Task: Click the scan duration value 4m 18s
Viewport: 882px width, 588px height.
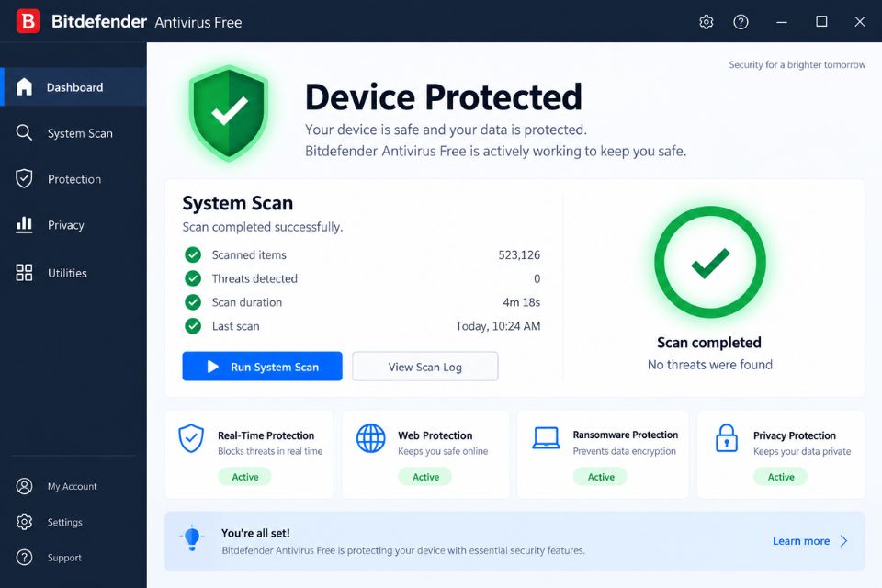Action: (x=522, y=302)
